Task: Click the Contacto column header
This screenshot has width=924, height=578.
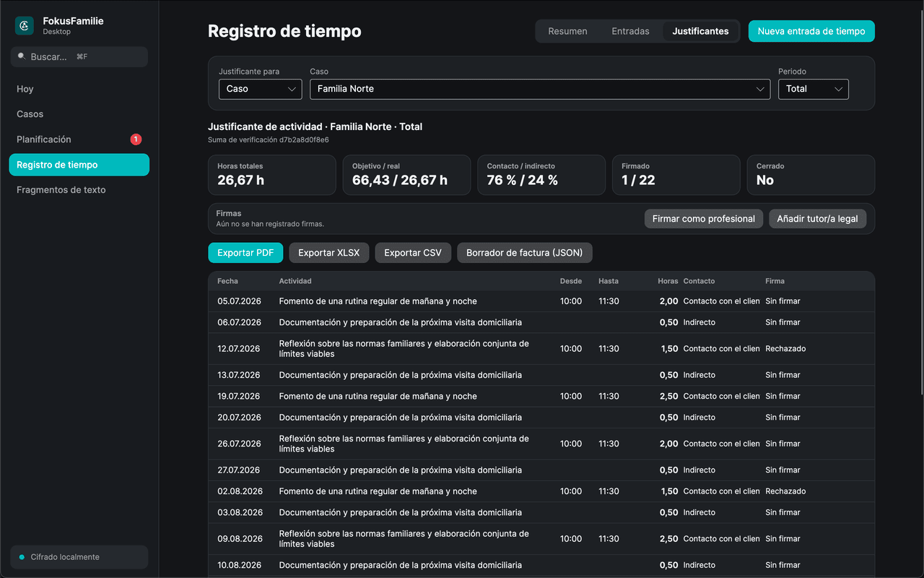Action: [699, 281]
